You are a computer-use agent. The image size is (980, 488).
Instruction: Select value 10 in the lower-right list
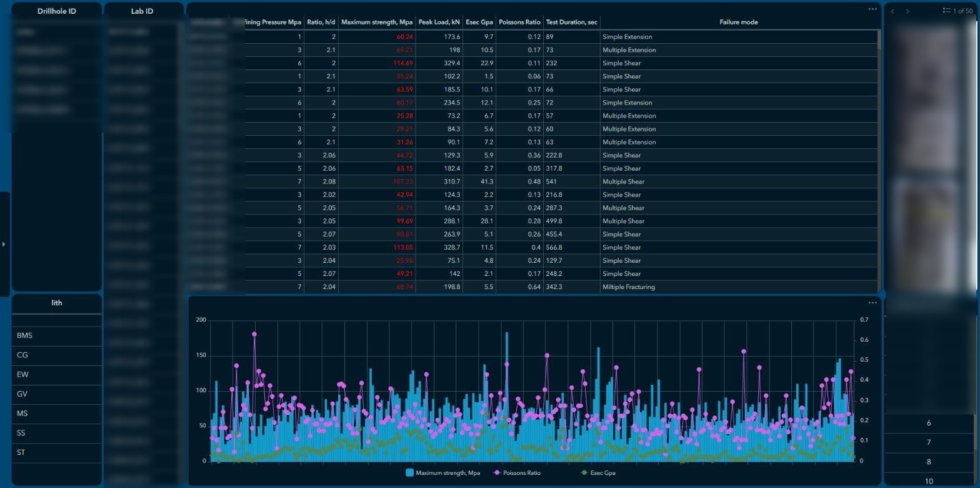[x=929, y=481]
